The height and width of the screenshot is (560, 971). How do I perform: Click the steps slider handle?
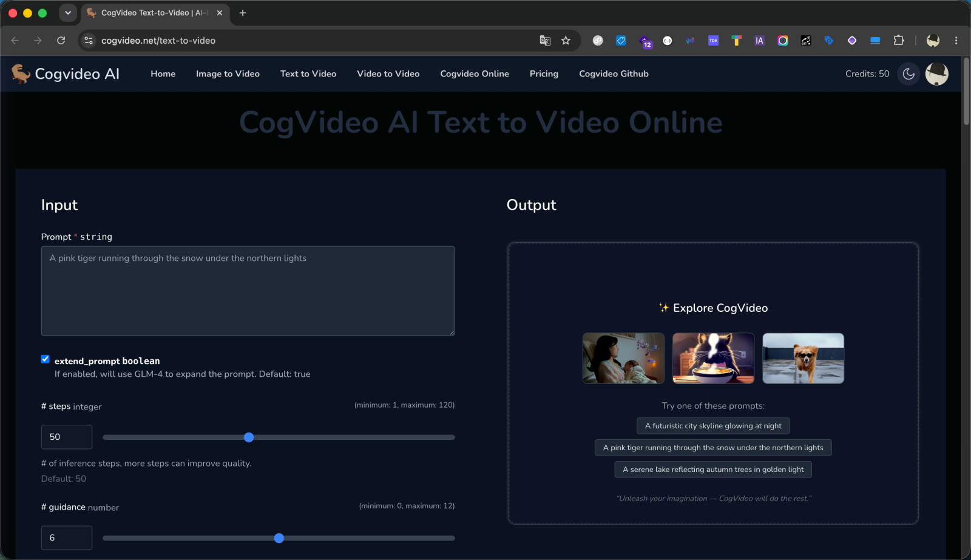pos(249,437)
